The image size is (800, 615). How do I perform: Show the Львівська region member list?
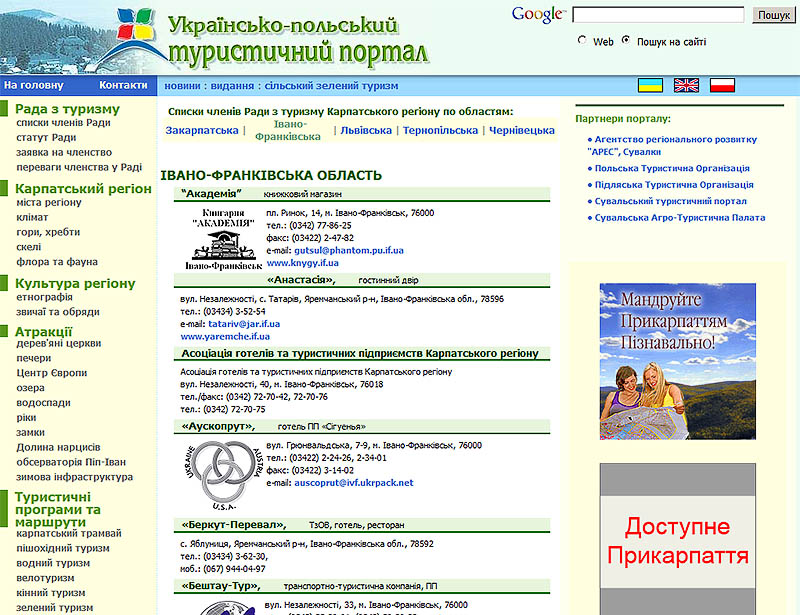[x=366, y=130]
